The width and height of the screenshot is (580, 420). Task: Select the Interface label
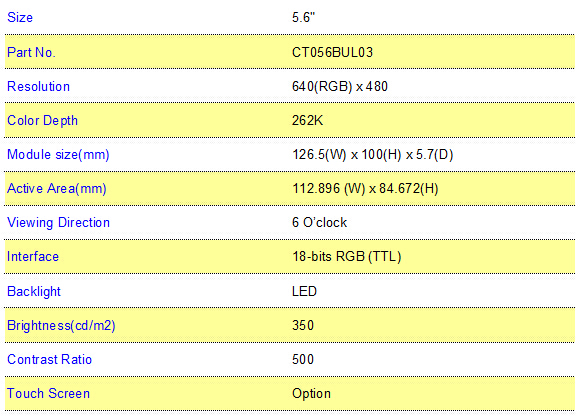(x=33, y=257)
